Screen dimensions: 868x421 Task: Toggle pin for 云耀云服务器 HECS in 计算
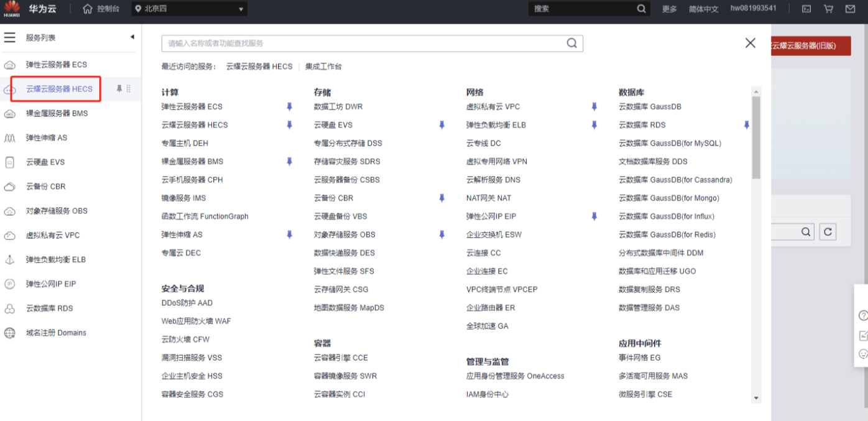tap(289, 125)
